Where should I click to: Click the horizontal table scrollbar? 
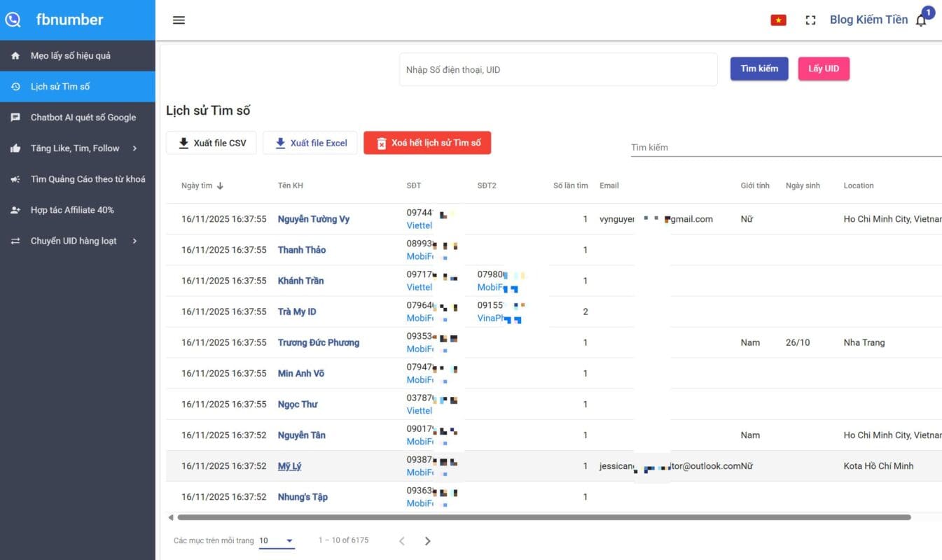point(544,517)
